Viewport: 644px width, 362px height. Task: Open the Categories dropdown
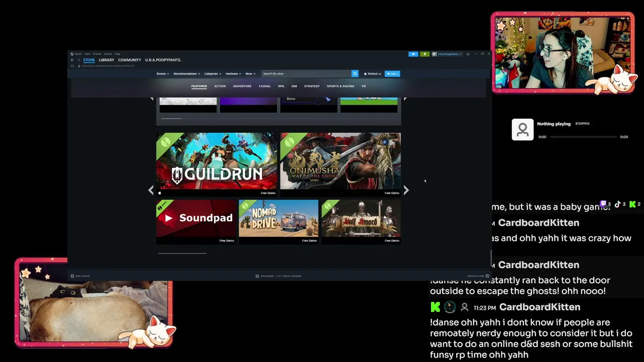point(213,74)
